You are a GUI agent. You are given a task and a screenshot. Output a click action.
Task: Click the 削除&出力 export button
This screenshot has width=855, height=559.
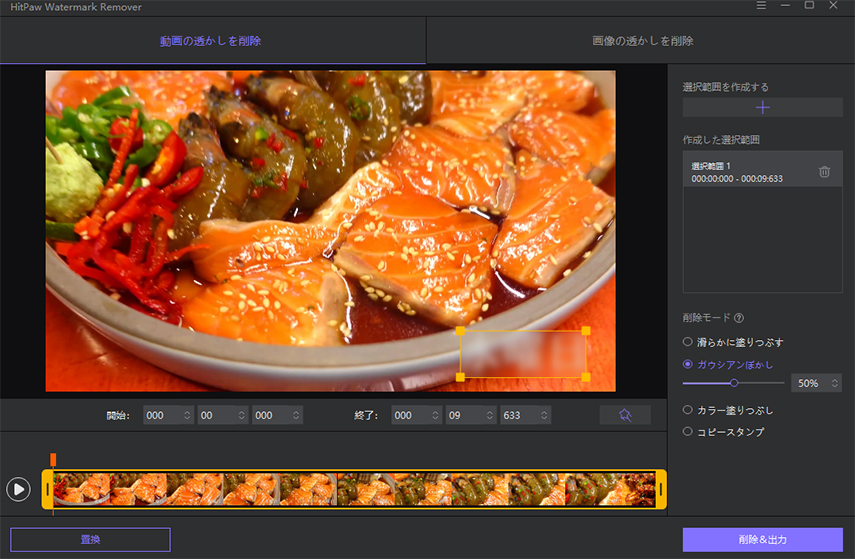click(762, 540)
